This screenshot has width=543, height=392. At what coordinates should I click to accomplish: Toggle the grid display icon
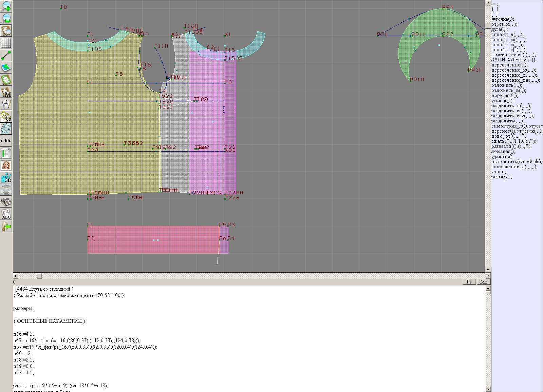click(6, 43)
